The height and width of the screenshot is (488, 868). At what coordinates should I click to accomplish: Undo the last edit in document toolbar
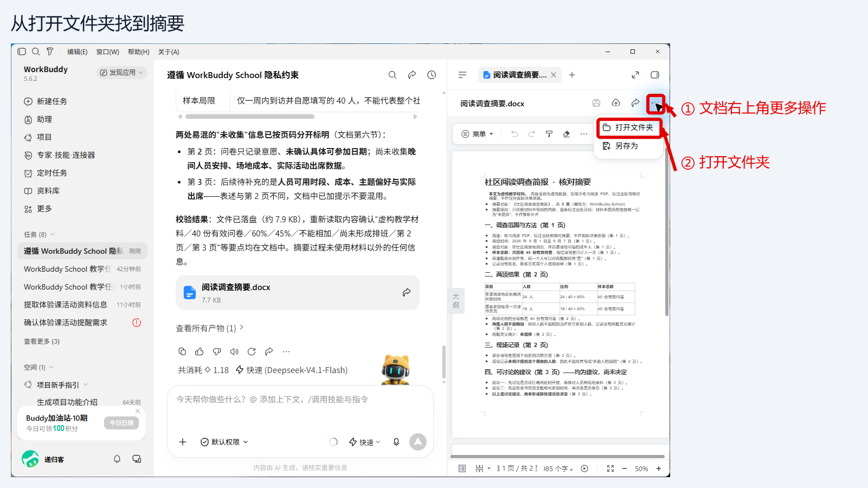point(515,134)
